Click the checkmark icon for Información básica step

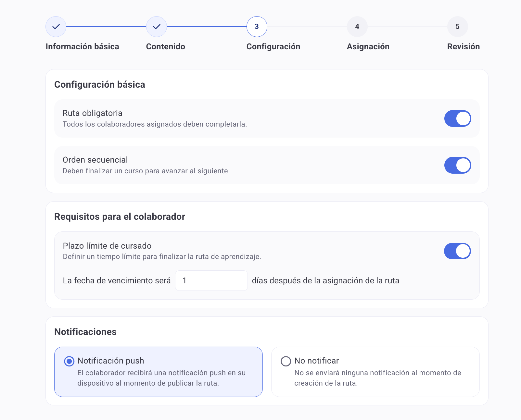[56, 27]
